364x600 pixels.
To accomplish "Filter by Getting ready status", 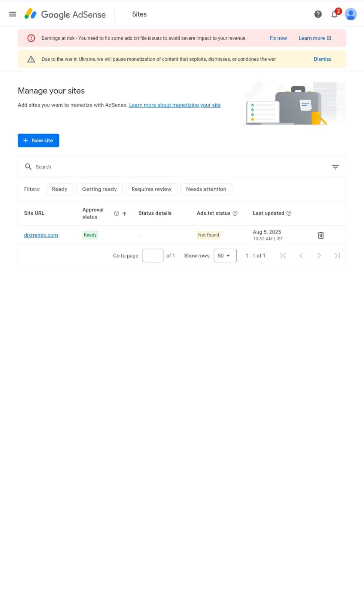I will [100, 189].
